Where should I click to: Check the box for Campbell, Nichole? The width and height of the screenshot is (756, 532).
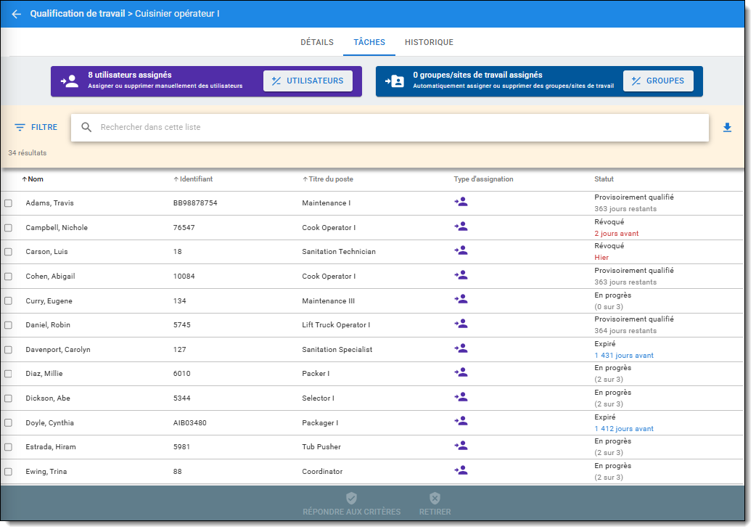coord(8,228)
